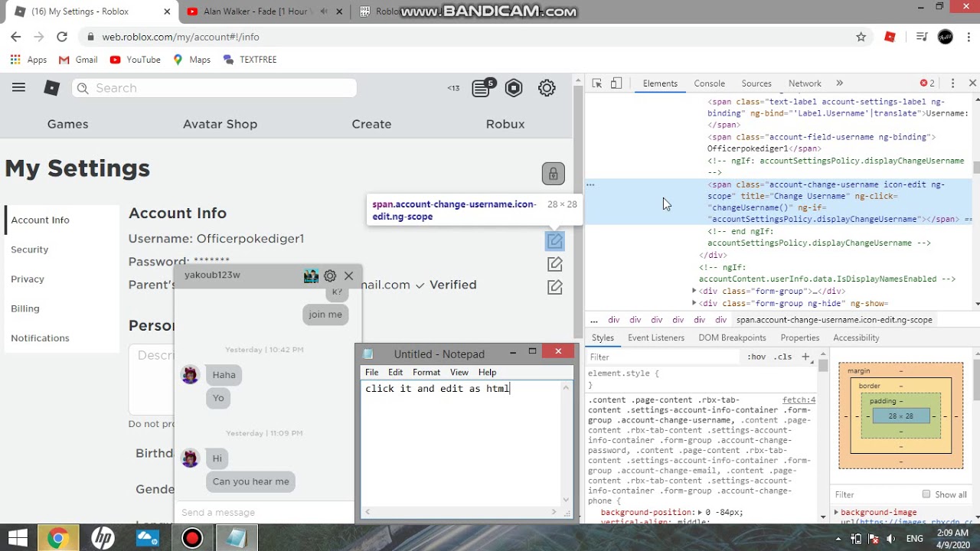Open DevTools three-dot customize menu
The width and height of the screenshot is (980, 551).
coord(952,83)
